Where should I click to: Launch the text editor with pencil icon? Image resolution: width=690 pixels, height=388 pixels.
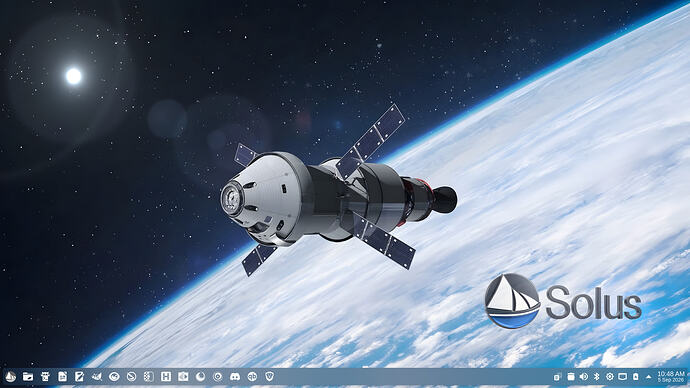(80, 377)
